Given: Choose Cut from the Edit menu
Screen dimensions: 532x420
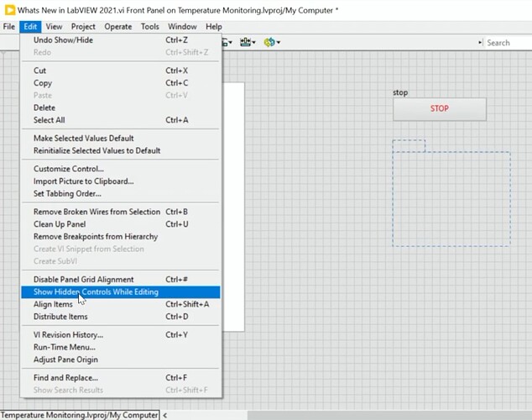Looking at the screenshot, I should [x=121, y=71].
